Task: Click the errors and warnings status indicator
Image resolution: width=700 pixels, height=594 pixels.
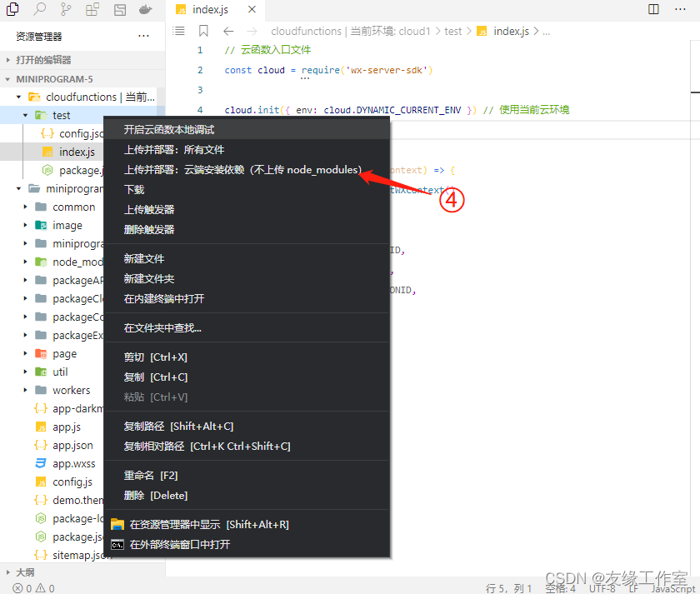Action: point(33,588)
